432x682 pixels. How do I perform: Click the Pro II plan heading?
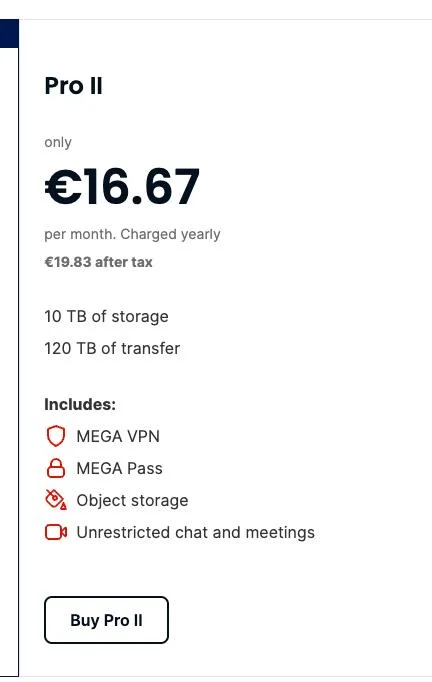coord(74,86)
